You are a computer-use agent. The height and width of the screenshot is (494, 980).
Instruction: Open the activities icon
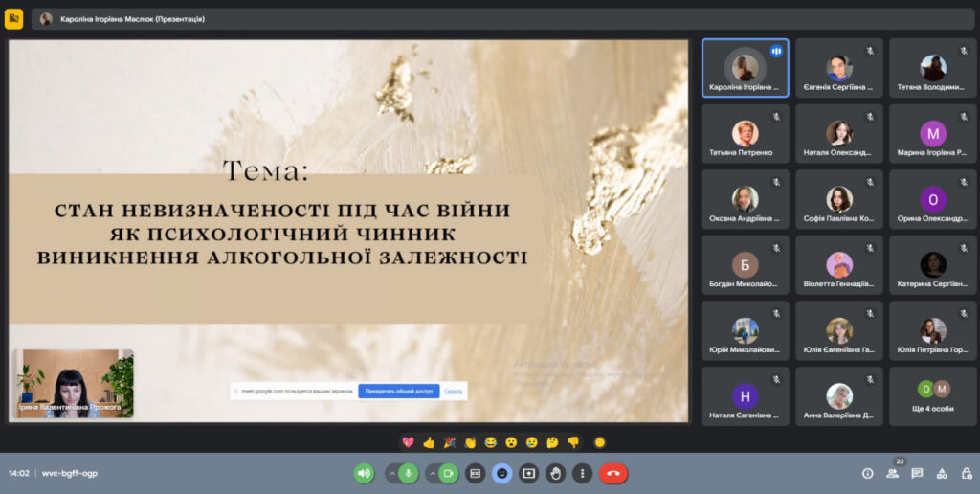(x=942, y=473)
